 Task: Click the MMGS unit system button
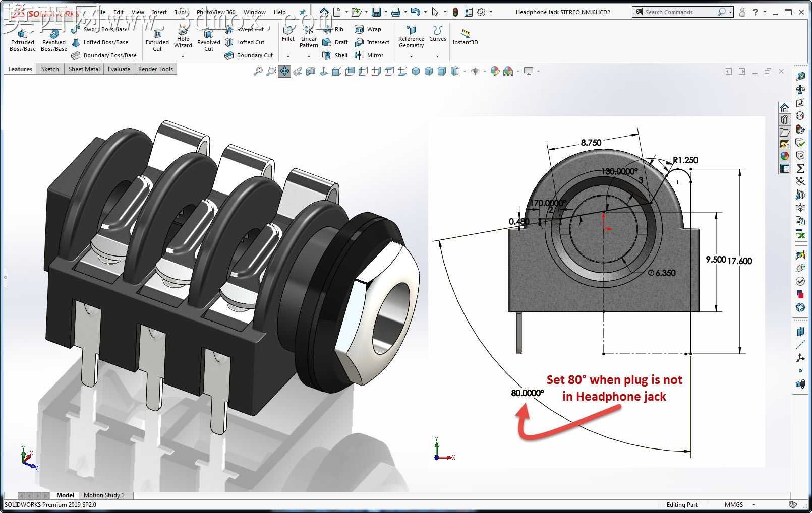pyautogui.click(x=734, y=504)
